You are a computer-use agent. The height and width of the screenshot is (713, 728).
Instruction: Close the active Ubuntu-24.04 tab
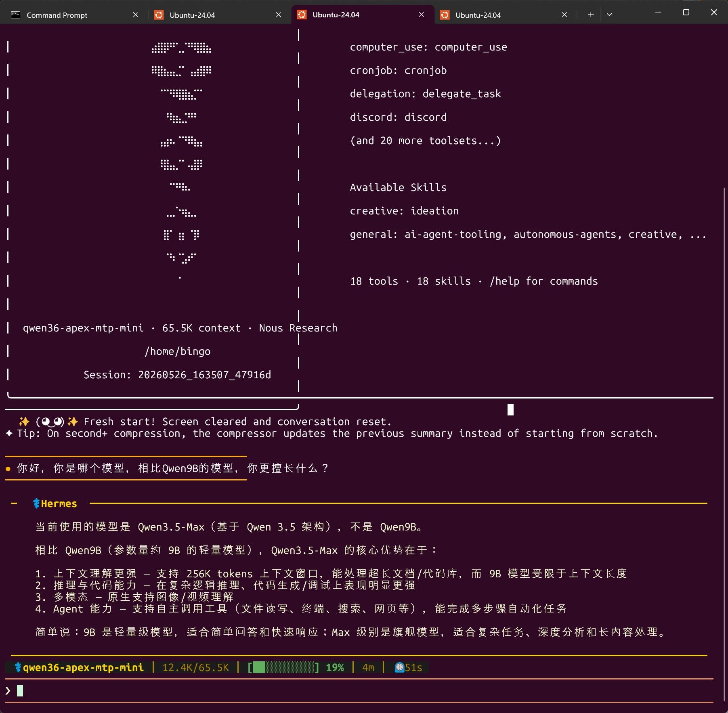tap(422, 15)
